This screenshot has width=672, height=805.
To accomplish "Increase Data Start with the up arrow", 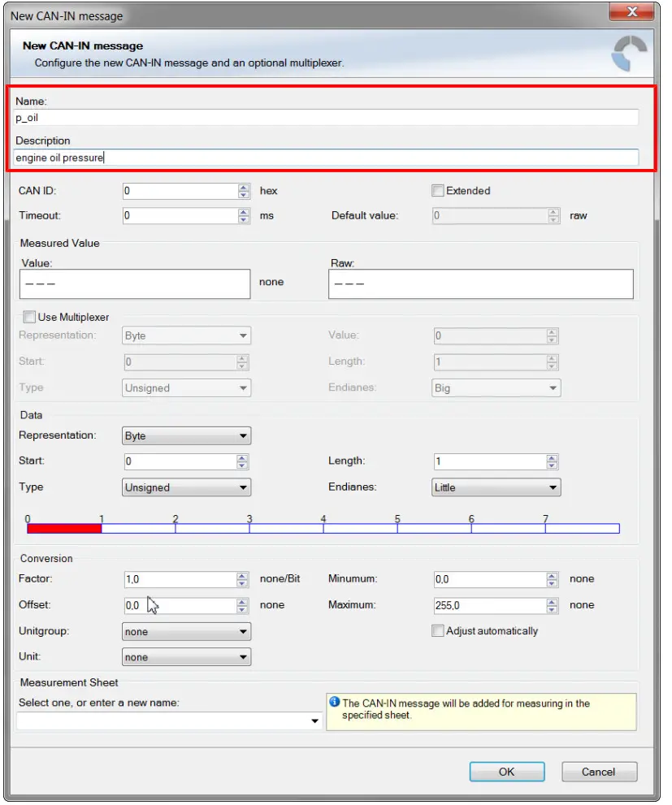I will pyautogui.click(x=242, y=458).
